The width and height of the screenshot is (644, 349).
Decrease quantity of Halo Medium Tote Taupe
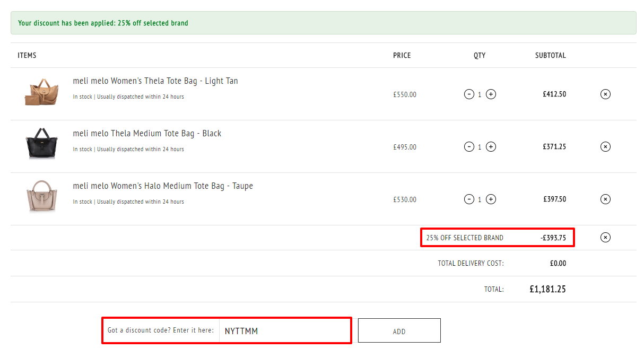pos(469,199)
